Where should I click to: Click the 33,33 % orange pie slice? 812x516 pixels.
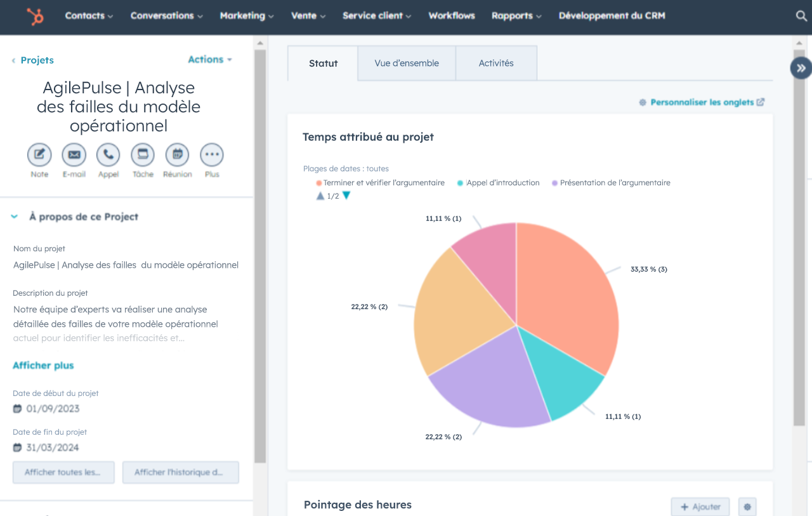565,292
